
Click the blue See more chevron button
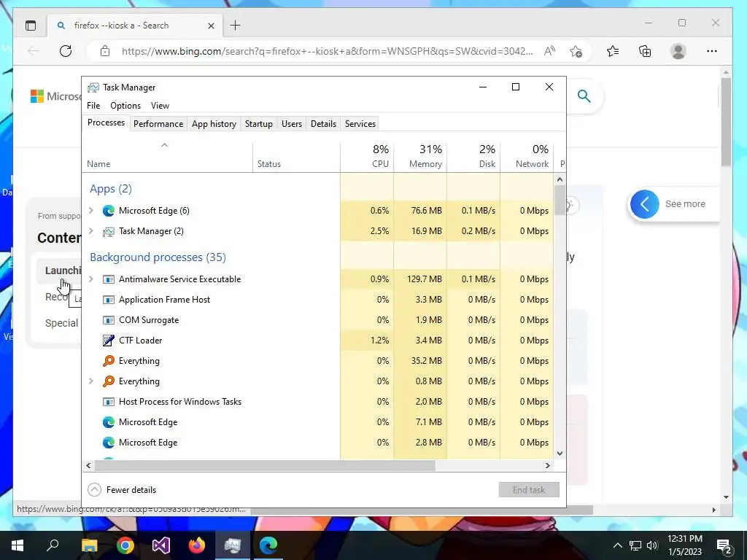[x=645, y=204]
